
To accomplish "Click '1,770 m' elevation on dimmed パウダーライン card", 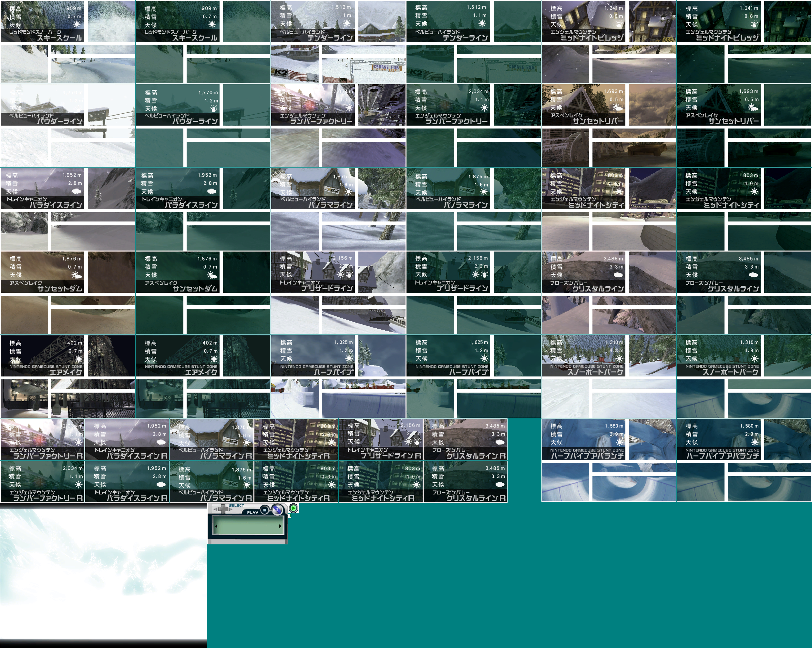I will [208, 93].
